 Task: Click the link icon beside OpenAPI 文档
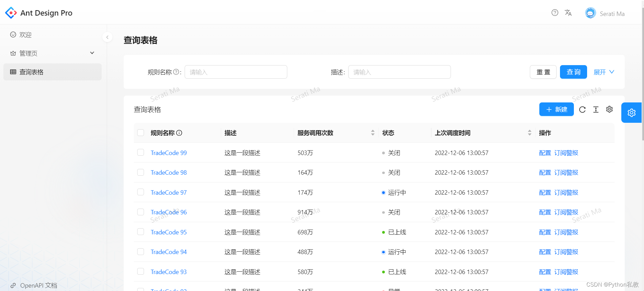click(x=13, y=285)
